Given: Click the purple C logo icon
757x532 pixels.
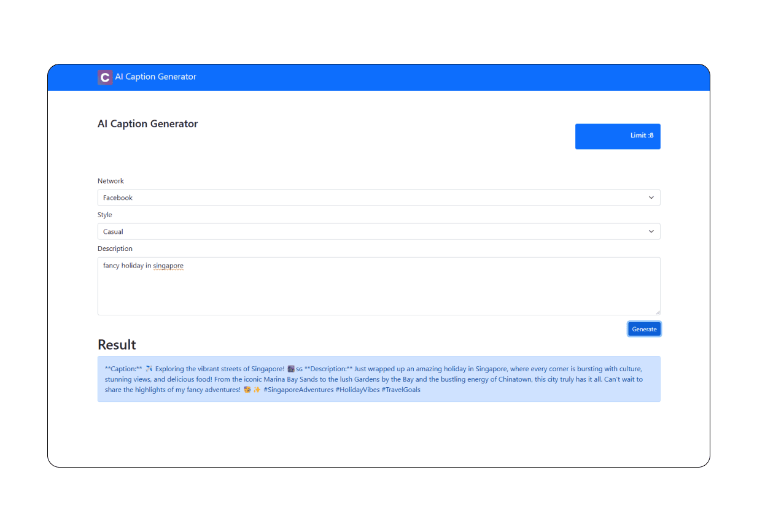Looking at the screenshot, I should click(105, 77).
